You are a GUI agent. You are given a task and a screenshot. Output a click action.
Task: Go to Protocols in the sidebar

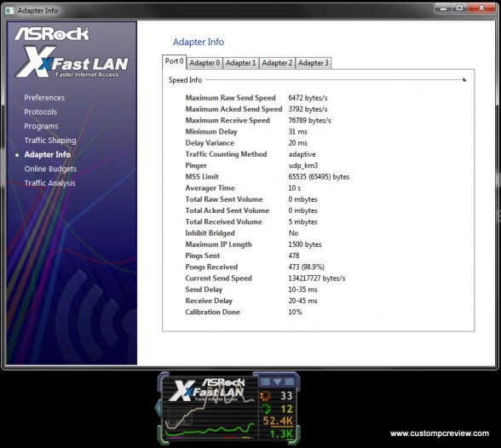click(41, 112)
